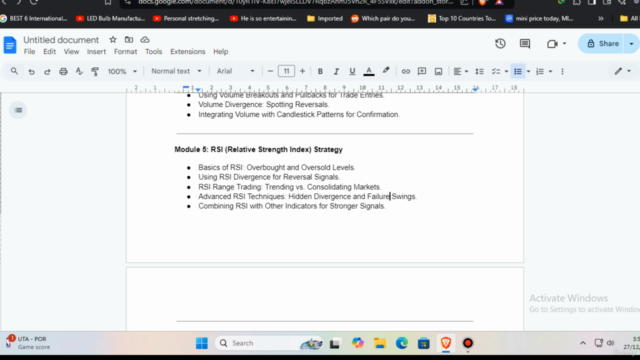This screenshot has height=360, width=640.
Task: Open the Normal text style dropdown
Action: pos(176,71)
